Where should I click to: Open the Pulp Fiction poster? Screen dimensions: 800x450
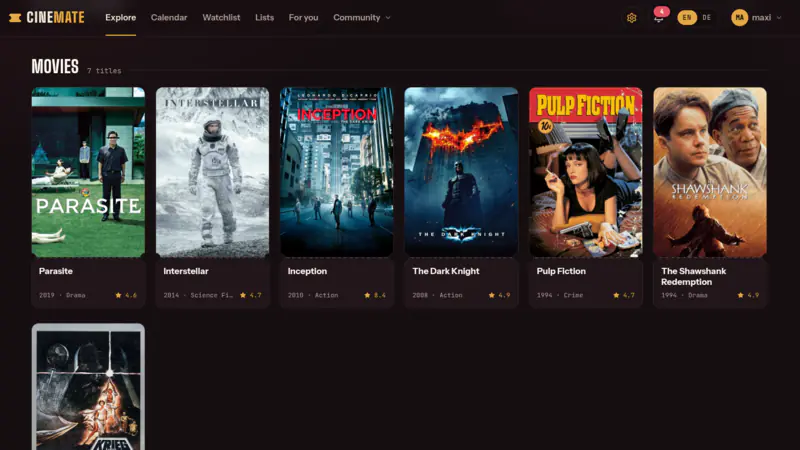click(x=586, y=172)
